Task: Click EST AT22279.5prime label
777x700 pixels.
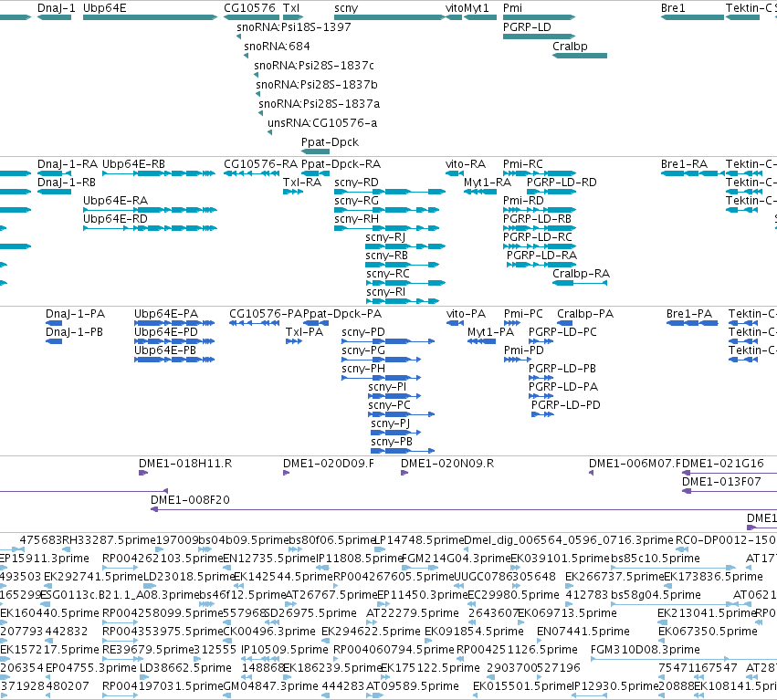Action: click(x=413, y=613)
